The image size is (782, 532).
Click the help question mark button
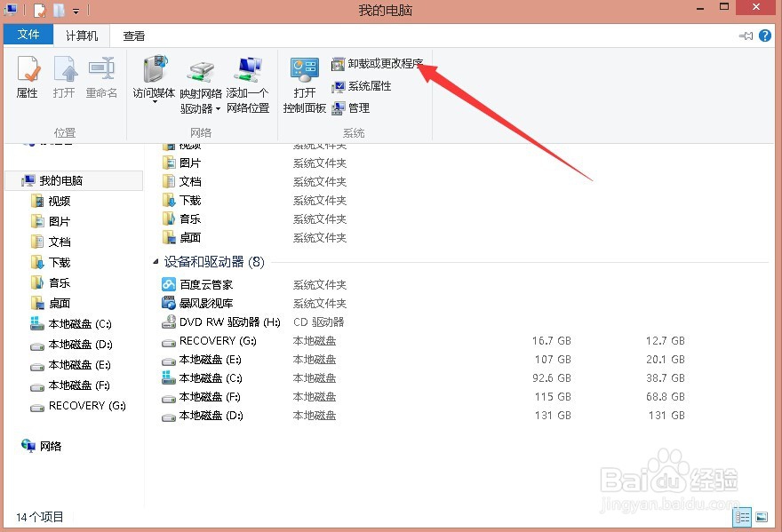click(x=766, y=35)
